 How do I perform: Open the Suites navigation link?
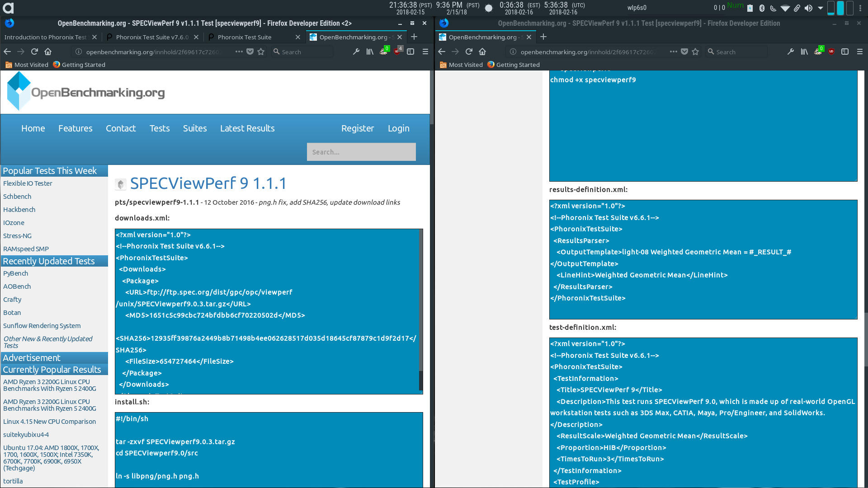(x=195, y=128)
